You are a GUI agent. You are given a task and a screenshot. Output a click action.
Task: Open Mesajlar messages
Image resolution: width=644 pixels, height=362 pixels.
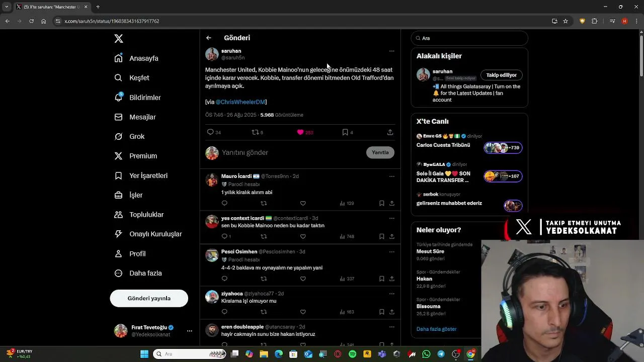click(x=135, y=117)
